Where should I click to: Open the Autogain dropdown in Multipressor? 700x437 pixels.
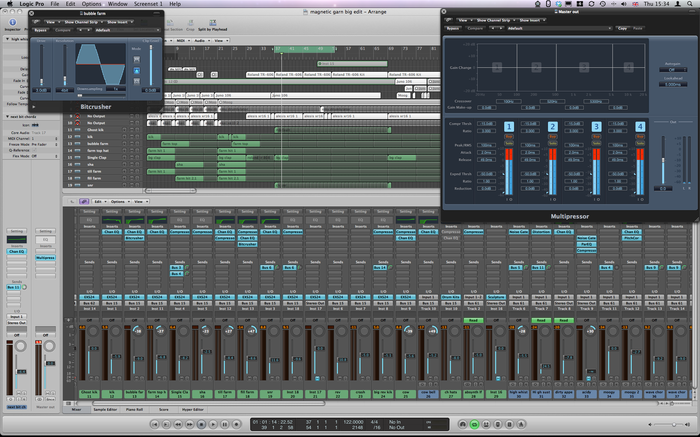(673, 70)
